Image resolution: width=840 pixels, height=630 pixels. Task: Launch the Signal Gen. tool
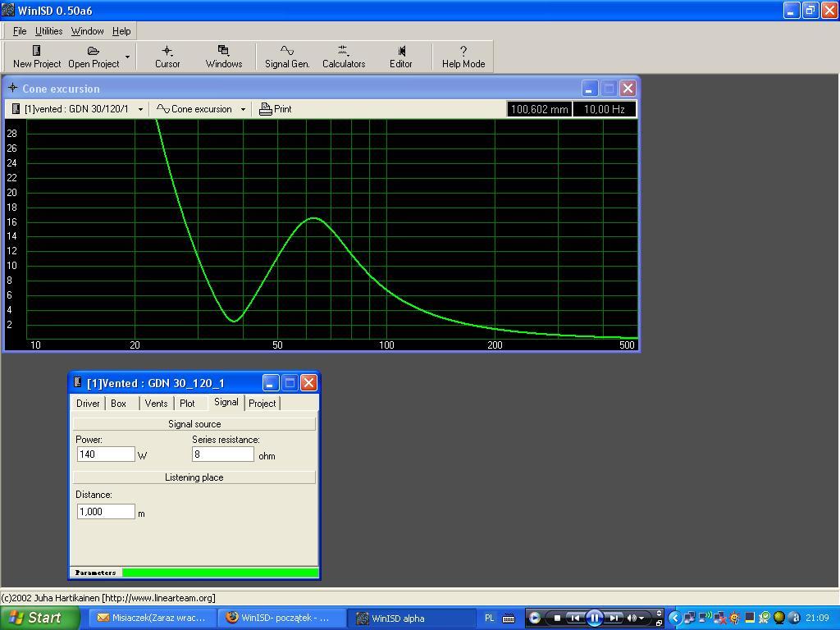tap(286, 56)
